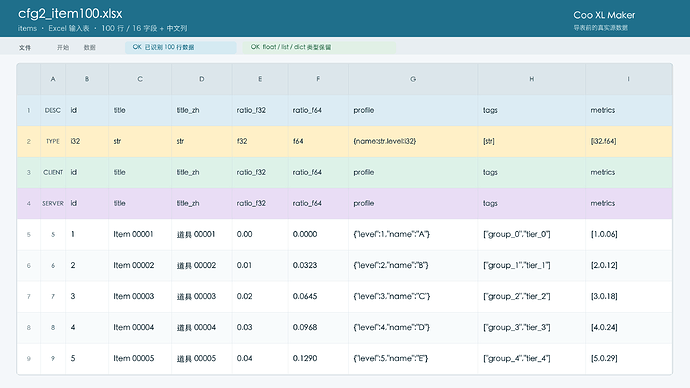The image size is (690, 388).
Task: Select the Item 00004 cell
Action: [x=140, y=328]
